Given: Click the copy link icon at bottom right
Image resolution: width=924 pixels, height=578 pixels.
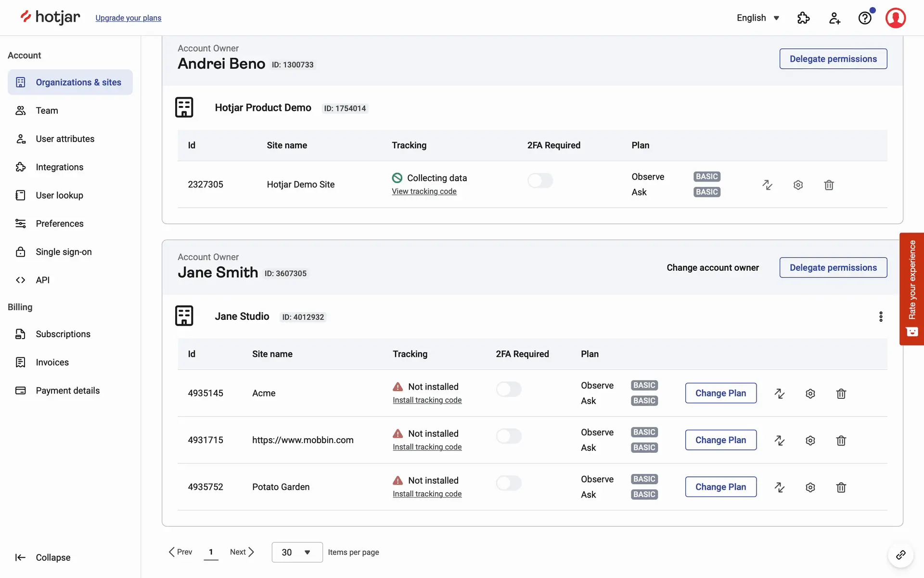Looking at the screenshot, I should (x=900, y=555).
